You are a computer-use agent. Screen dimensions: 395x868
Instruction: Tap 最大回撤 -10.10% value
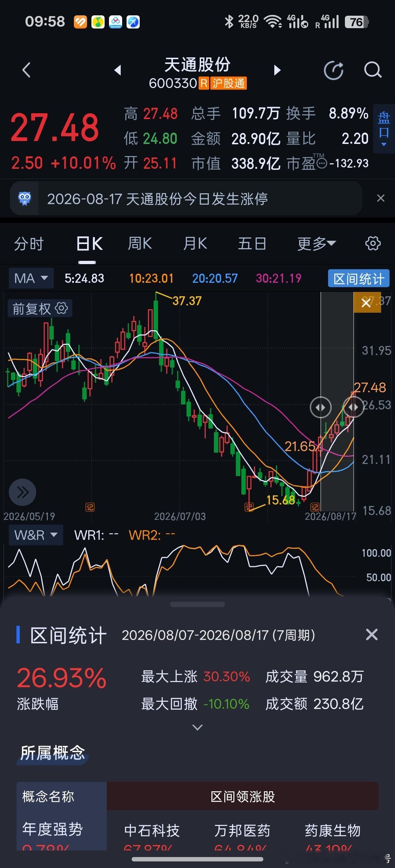tap(226, 704)
